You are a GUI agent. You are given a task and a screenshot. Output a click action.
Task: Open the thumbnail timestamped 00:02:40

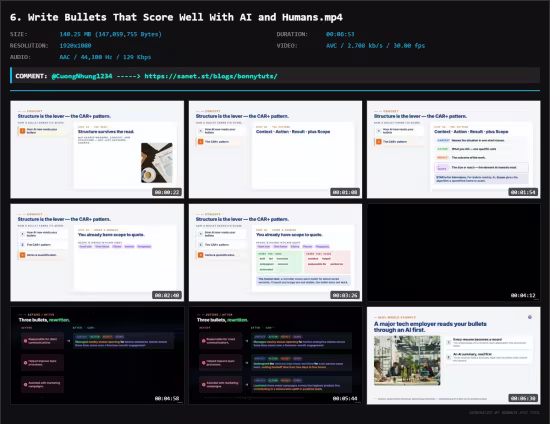click(97, 253)
